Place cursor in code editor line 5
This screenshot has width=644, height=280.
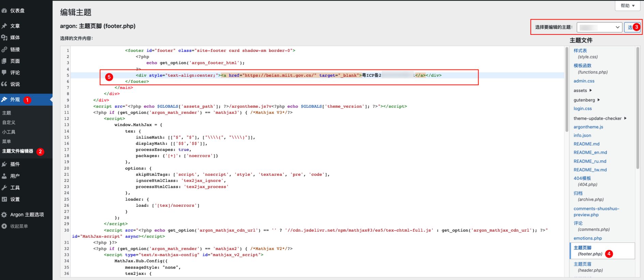pyautogui.click(x=317, y=75)
